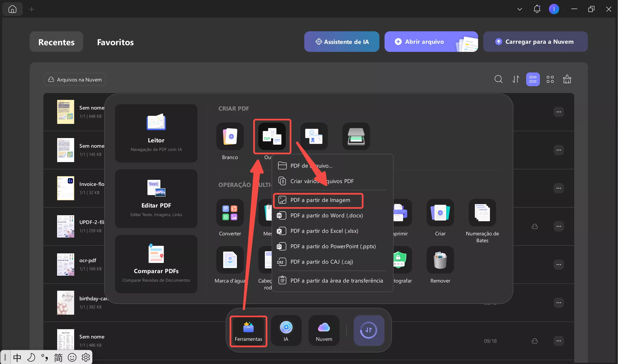The width and height of the screenshot is (618, 364).
Task: Open the IA panel in the bottom dock
Action: click(x=286, y=330)
